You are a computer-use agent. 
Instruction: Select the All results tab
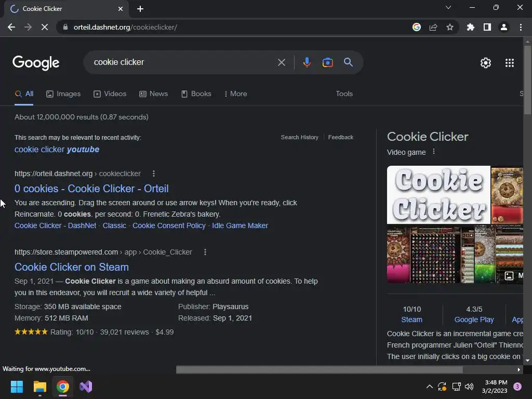24,94
